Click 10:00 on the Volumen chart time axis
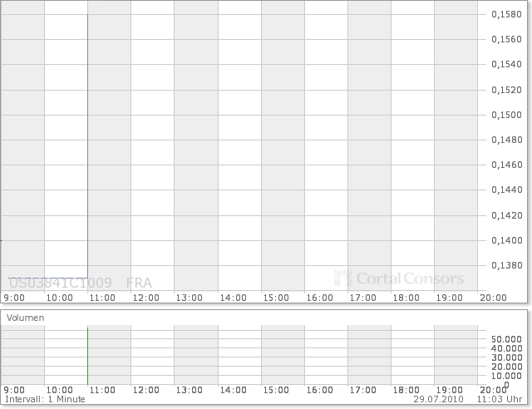The image size is (532, 409). 59,390
